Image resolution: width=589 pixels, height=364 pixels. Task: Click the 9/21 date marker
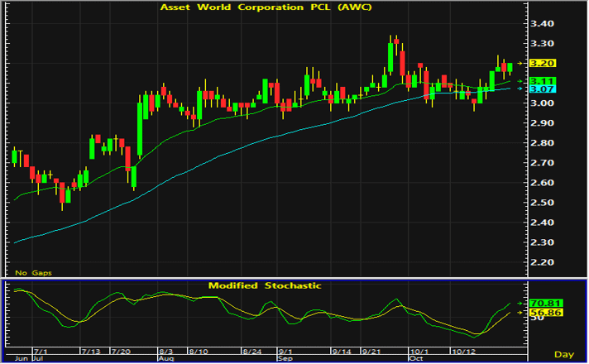371,352
